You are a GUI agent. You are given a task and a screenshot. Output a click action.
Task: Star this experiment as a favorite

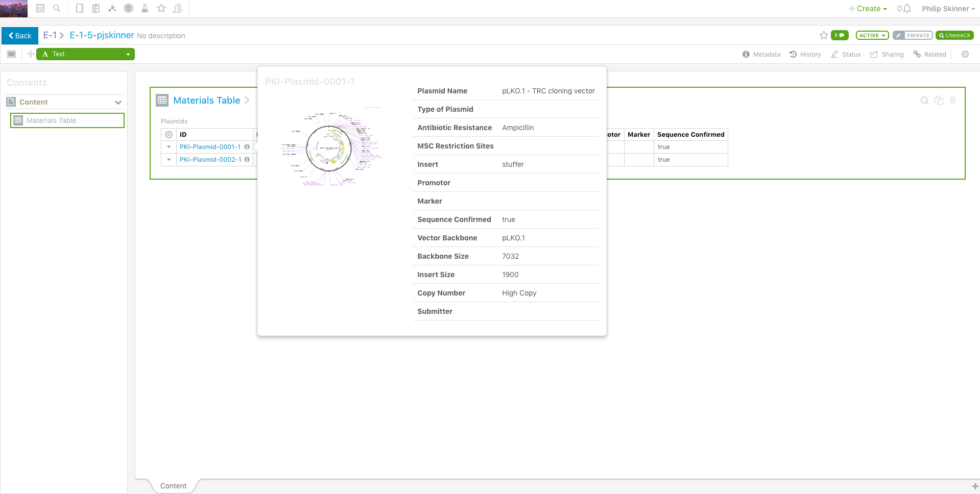tap(823, 35)
